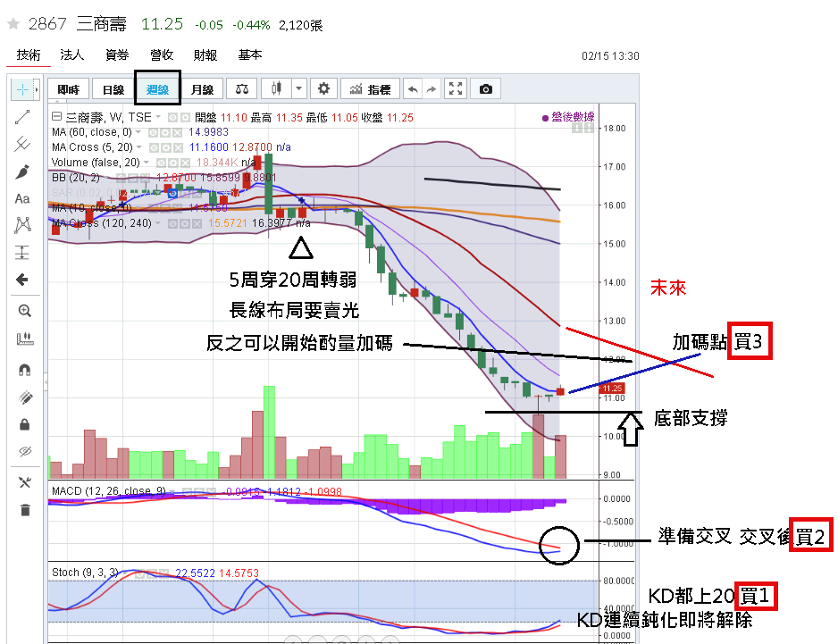The width and height of the screenshot is (838, 644).
Task: Add stock to favorites star icon
Action: [x=13, y=23]
